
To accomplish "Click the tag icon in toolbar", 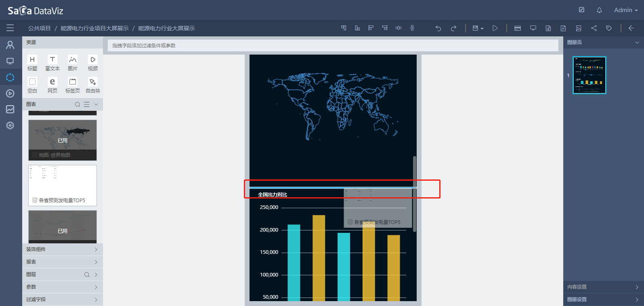I will click(609, 28).
